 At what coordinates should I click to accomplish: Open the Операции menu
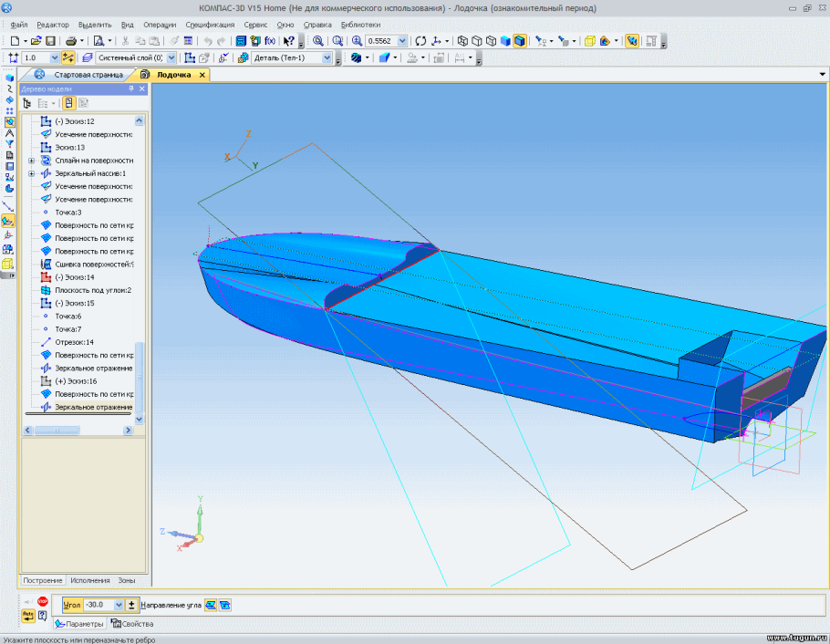coord(160,25)
